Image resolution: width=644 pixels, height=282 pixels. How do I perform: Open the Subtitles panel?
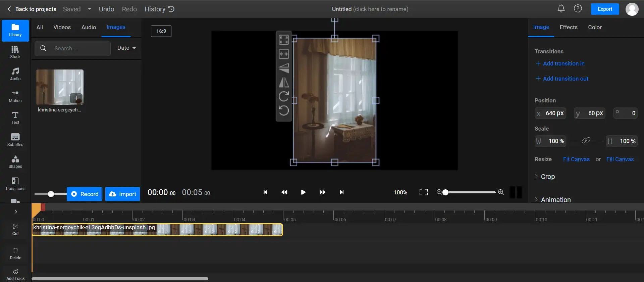[15, 140]
